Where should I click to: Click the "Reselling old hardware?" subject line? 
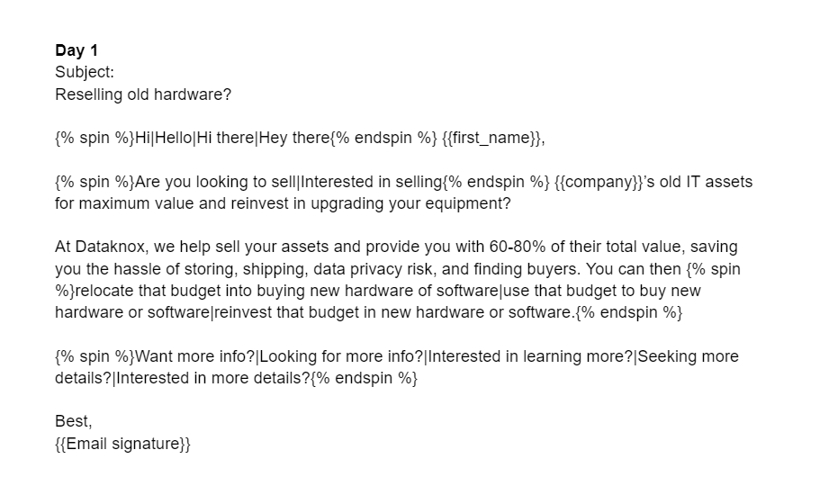pos(144,94)
